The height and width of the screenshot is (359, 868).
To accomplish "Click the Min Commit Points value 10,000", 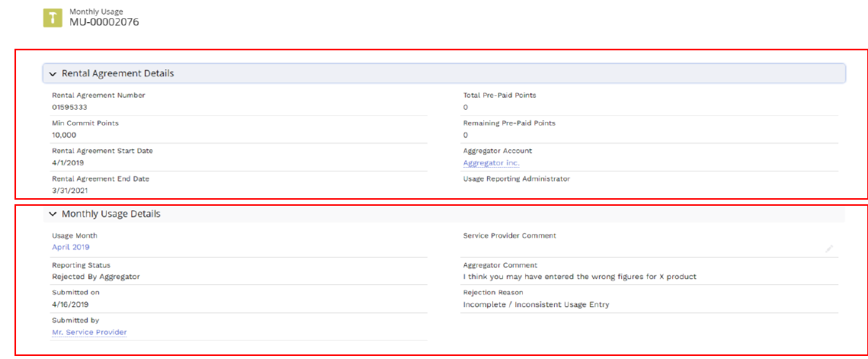I will pyautogui.click(x=64, y=135).
